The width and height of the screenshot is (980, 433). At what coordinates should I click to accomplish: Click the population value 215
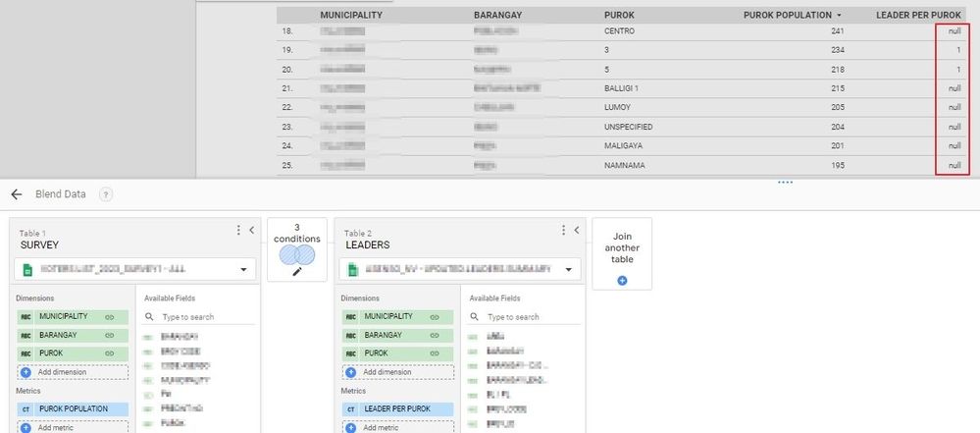coord(838,88)
